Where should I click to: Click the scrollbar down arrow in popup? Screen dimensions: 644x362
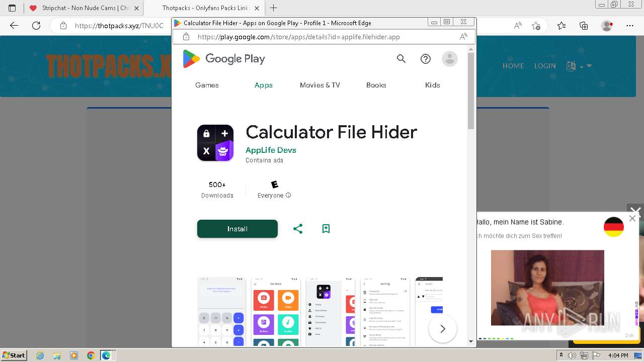tap(471, 341)
